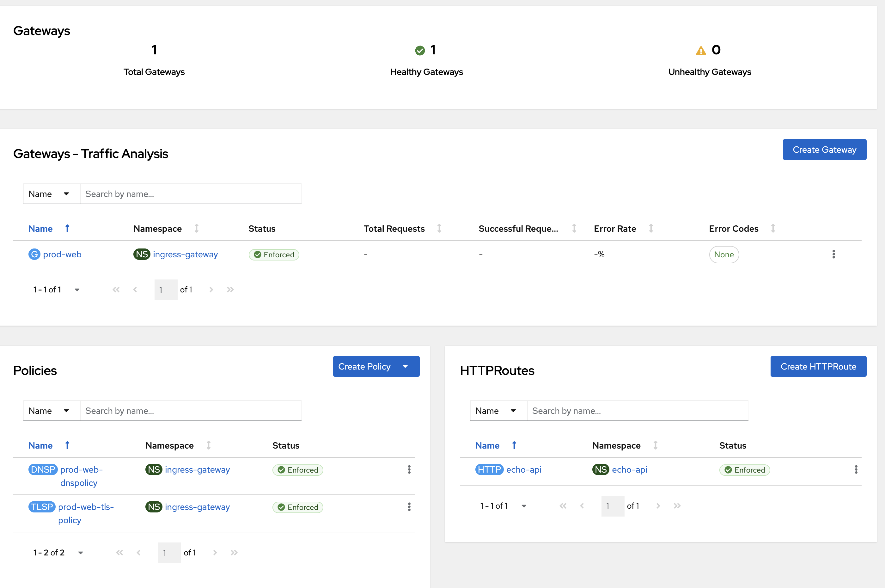Click the TLSP policy type badge
Viewport: 885px width, 588px height.
coord(42,507)
